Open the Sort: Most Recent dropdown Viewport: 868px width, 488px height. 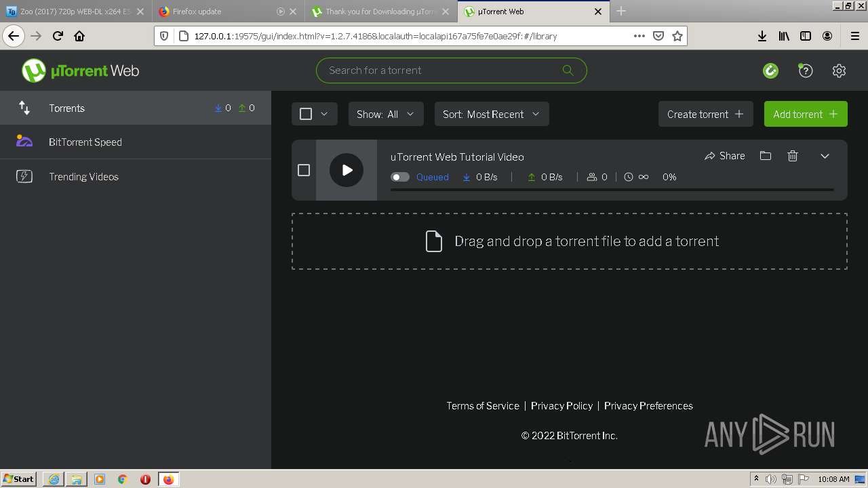(492, 114)
